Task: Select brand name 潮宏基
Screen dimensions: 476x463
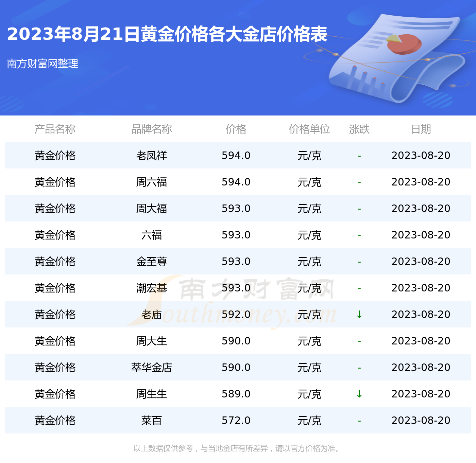Action: click(x=152, y=288)
